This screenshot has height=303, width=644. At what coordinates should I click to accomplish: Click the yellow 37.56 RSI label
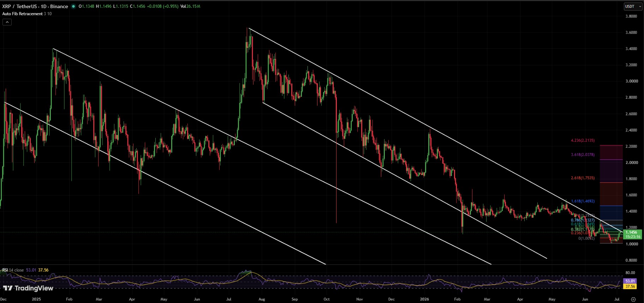[630, 286]
